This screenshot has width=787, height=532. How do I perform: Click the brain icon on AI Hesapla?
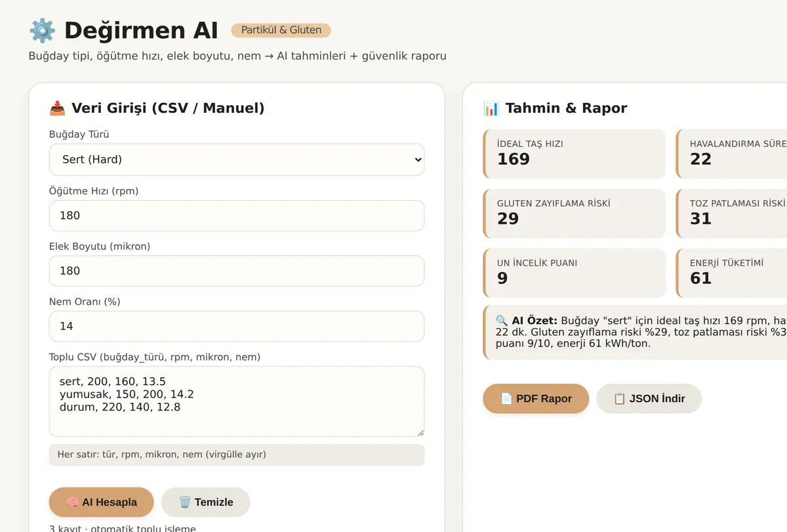click(73, 502)
